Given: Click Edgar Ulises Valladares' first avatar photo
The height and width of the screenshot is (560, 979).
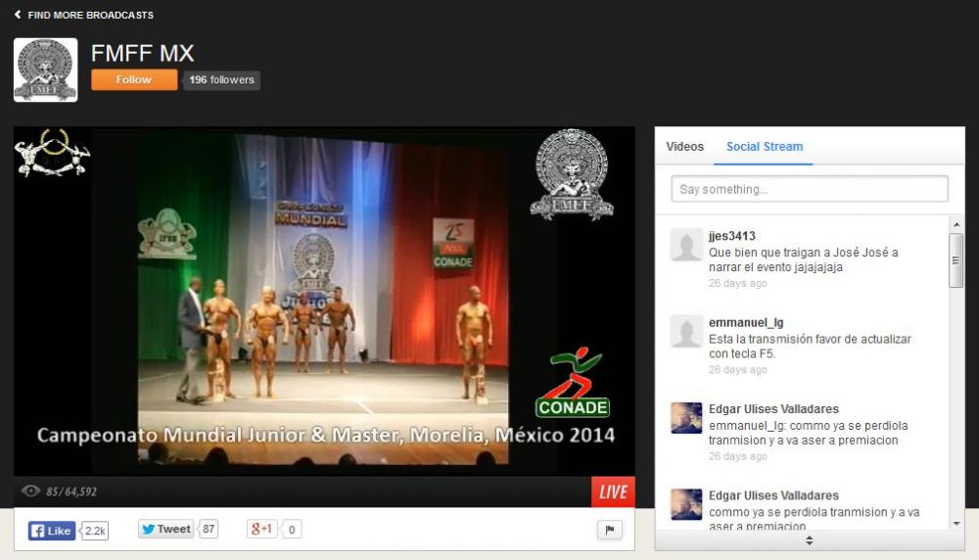Looking at the screenshot, I should tap(686, 417).
